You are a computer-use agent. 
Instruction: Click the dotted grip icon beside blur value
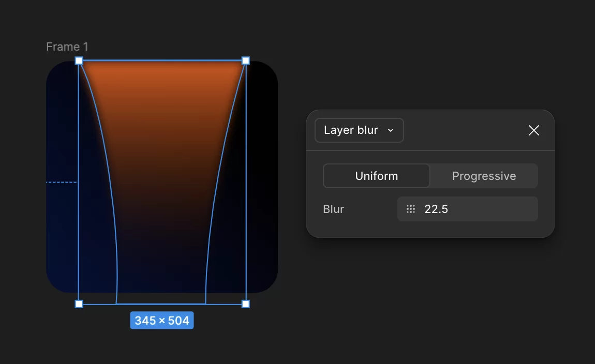(410, 209)
